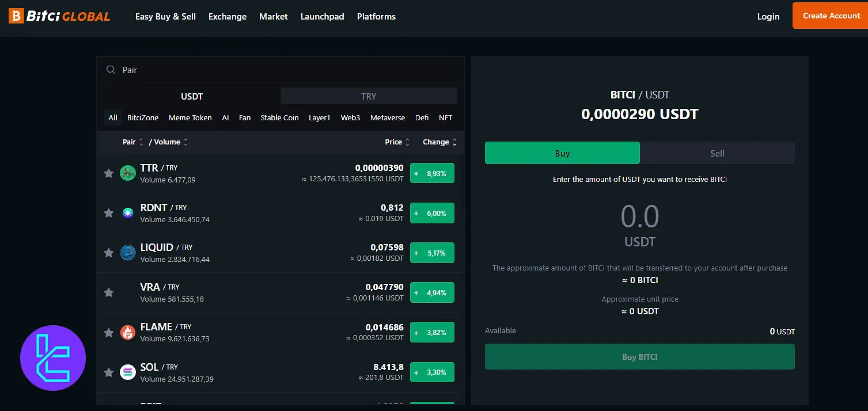Click the SOL coin icon
Viewport: 868px width, 411px height.
tap(127, 372)
